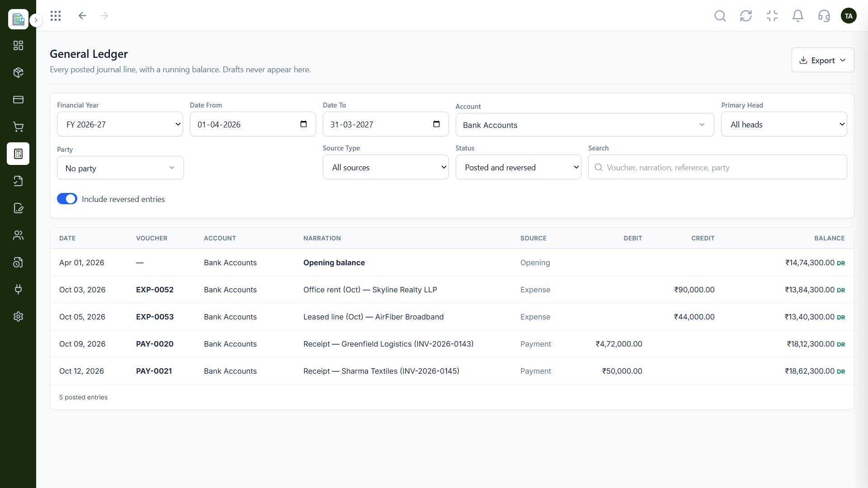Open voucher EXP-0052
868x488 pixels.
point(155,290)
